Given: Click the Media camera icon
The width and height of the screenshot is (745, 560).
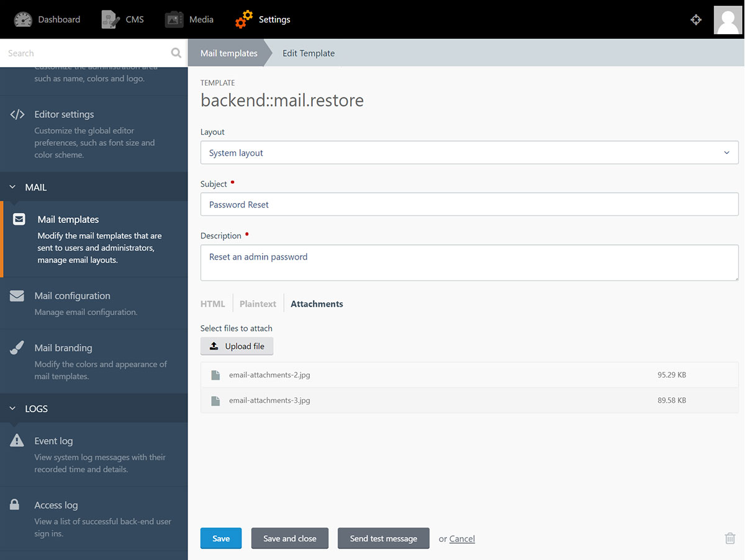Looking at the screenshot, I should tap(174, 19).
